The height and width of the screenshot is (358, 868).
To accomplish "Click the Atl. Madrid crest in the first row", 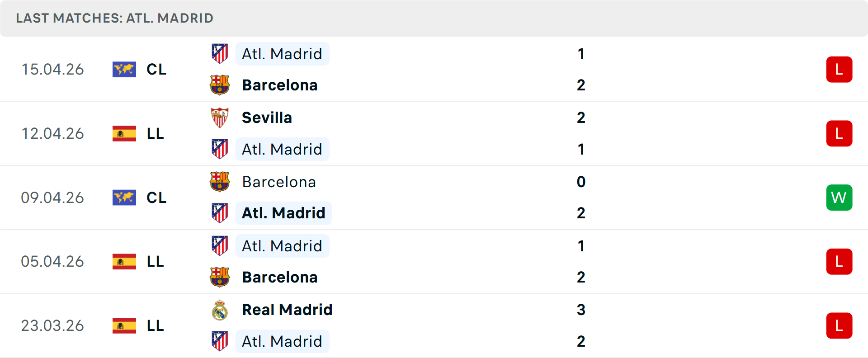I will (220, 53).
